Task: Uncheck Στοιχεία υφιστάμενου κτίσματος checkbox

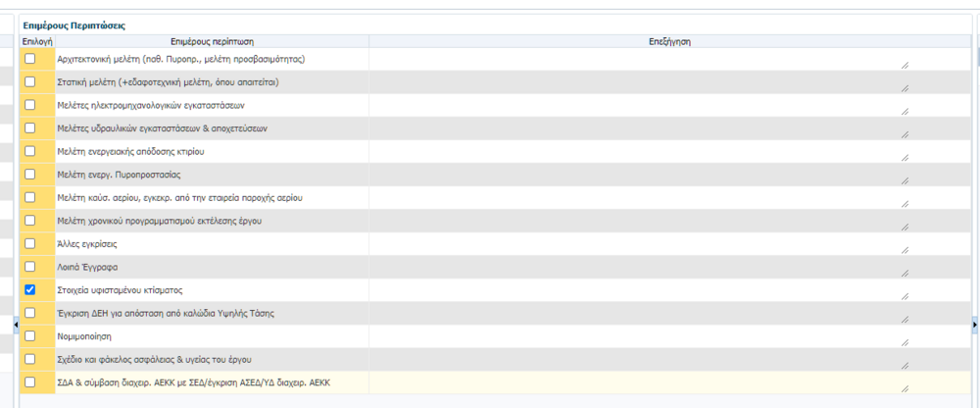Action: 29,290
